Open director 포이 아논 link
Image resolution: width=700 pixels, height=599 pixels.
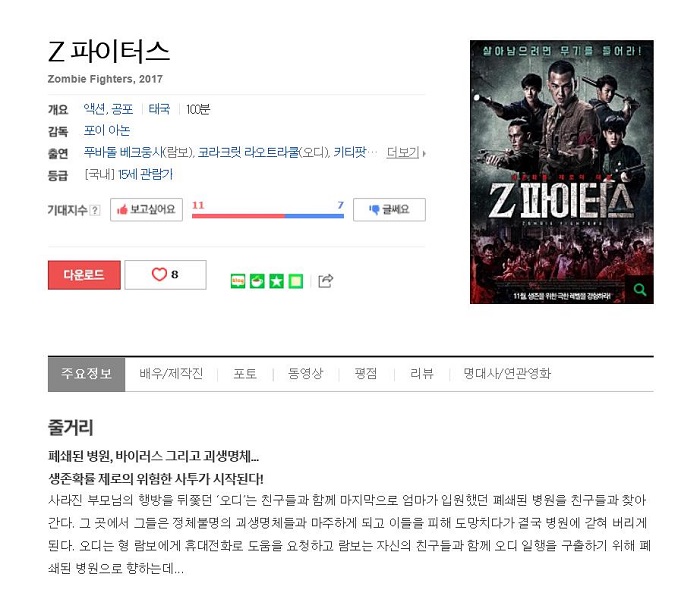(107, 130)
